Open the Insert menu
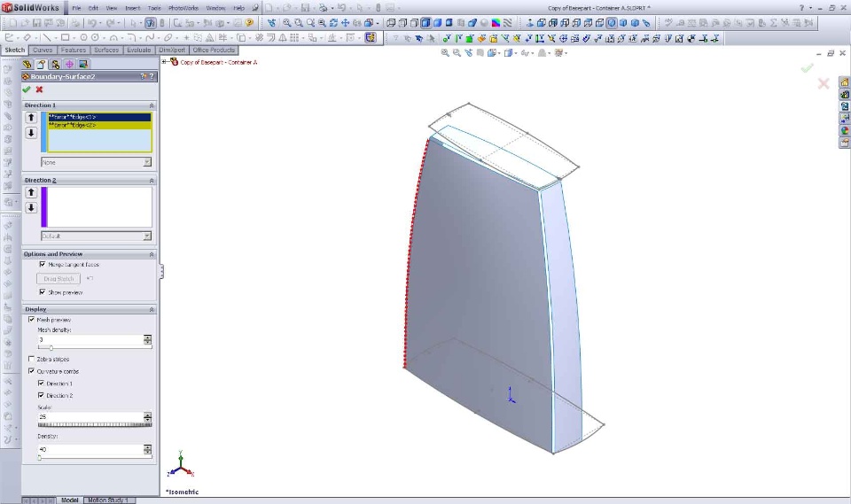Image resolution: width=851 pixels, height=504 pixels. coord(132,8)
